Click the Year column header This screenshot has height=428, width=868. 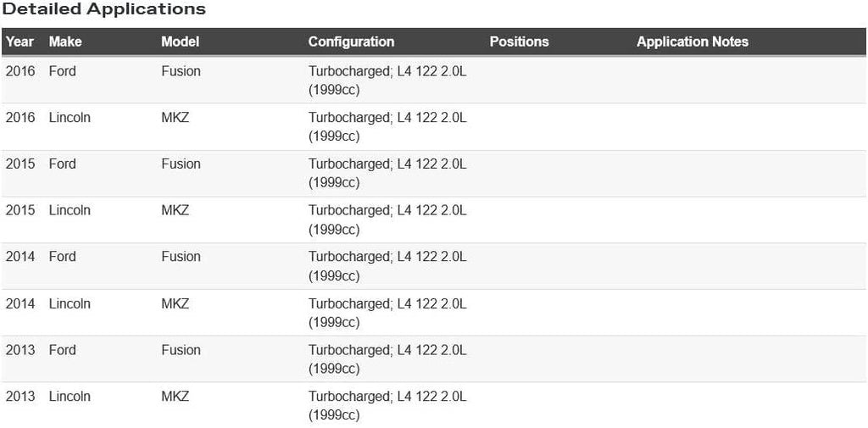[19, 42]
